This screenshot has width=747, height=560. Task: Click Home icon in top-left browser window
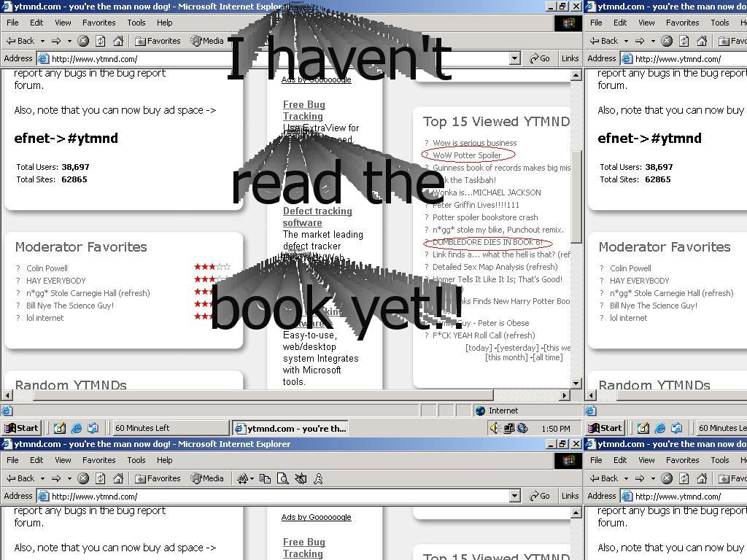[x=118, y=41]
